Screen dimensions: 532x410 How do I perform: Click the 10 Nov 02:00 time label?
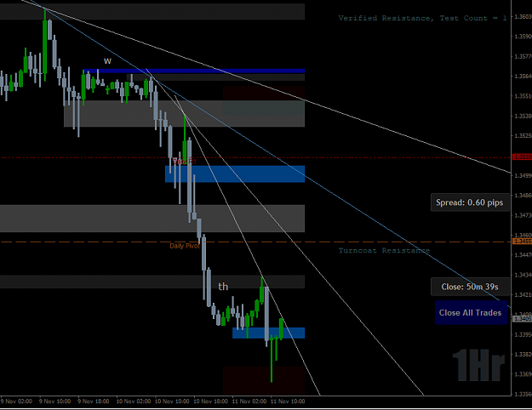[134, 401]
